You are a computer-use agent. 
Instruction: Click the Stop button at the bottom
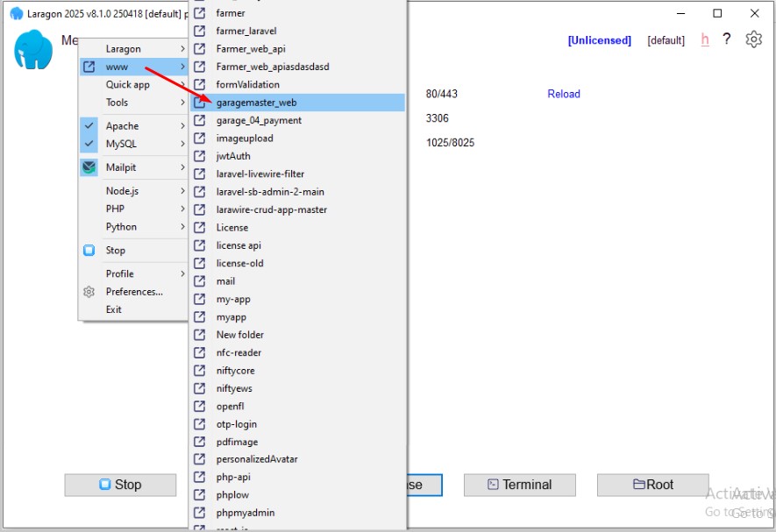[x=120, y=485]
